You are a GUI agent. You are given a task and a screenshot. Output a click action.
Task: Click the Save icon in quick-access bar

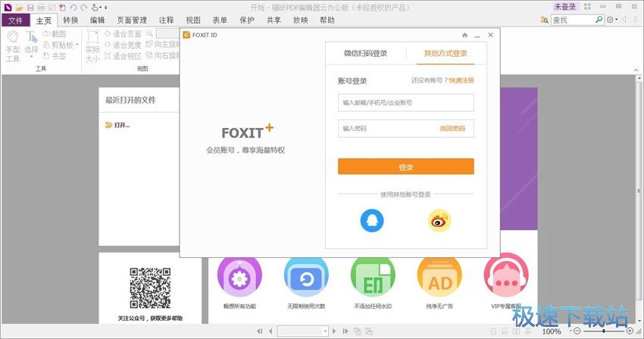tap(30, 8)
